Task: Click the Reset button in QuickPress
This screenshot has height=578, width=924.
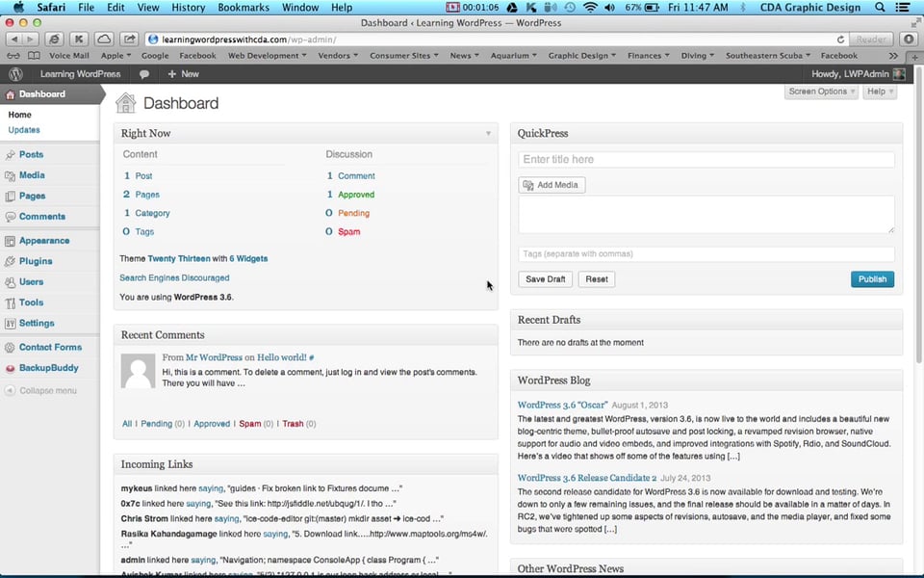Action: tap(597, 279)
